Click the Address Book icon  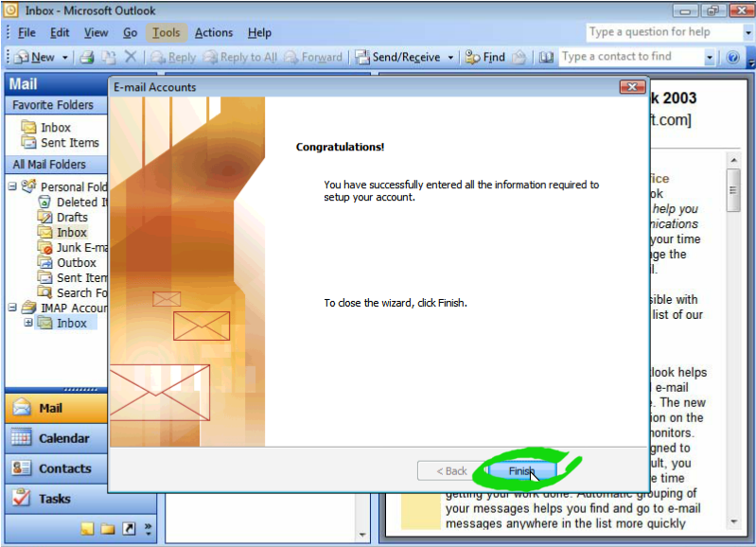coord(546,58)
